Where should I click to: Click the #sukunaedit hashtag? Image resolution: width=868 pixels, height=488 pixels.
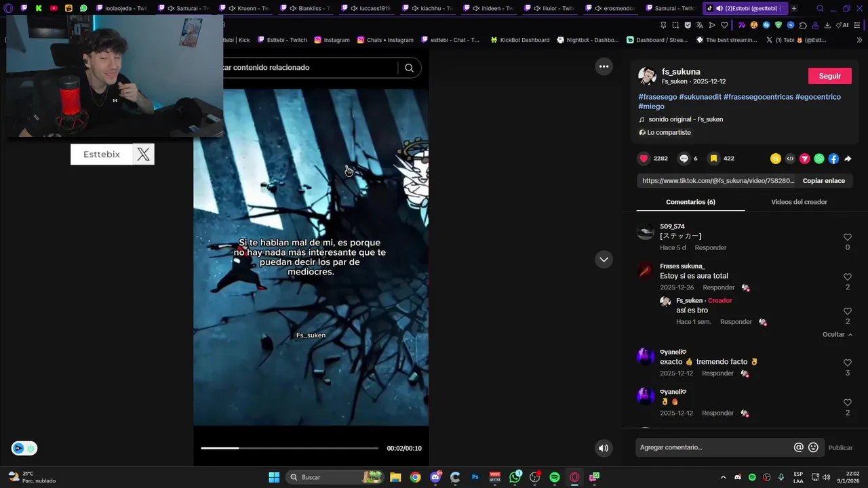(x=700, y=97)
